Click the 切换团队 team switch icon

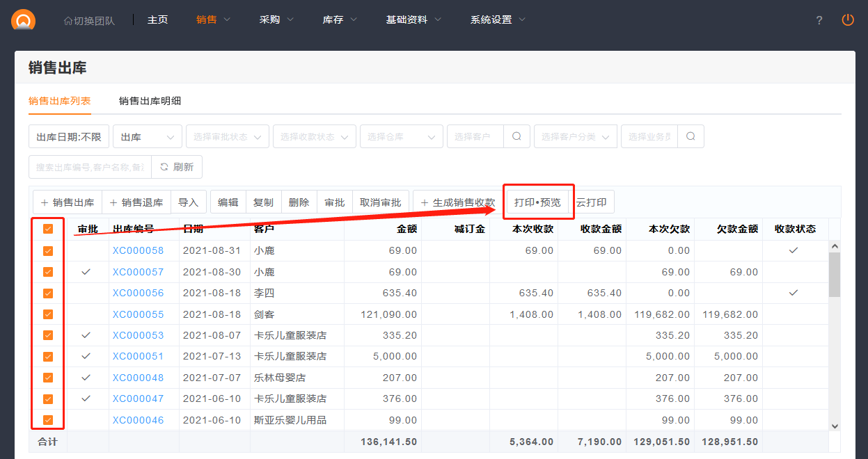(x=68, y=20)
